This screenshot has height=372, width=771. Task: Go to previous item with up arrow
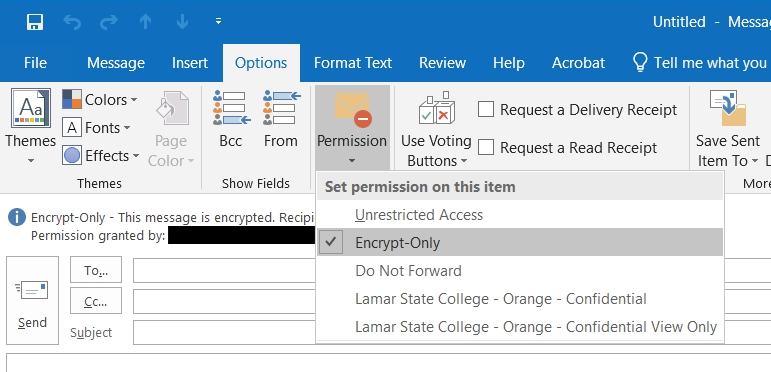click(x=145, y=22)
